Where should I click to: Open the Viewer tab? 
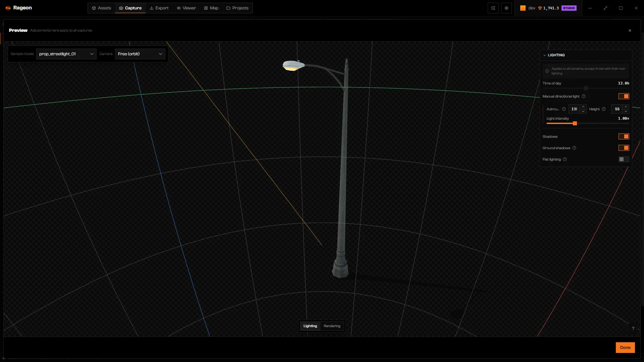click(x=186, y=8)
